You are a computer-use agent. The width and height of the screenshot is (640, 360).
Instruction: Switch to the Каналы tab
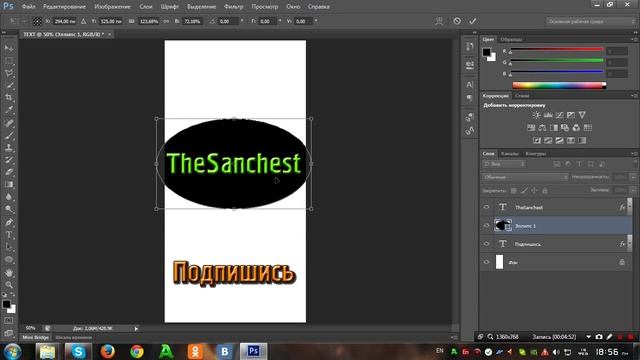(509, 153)
